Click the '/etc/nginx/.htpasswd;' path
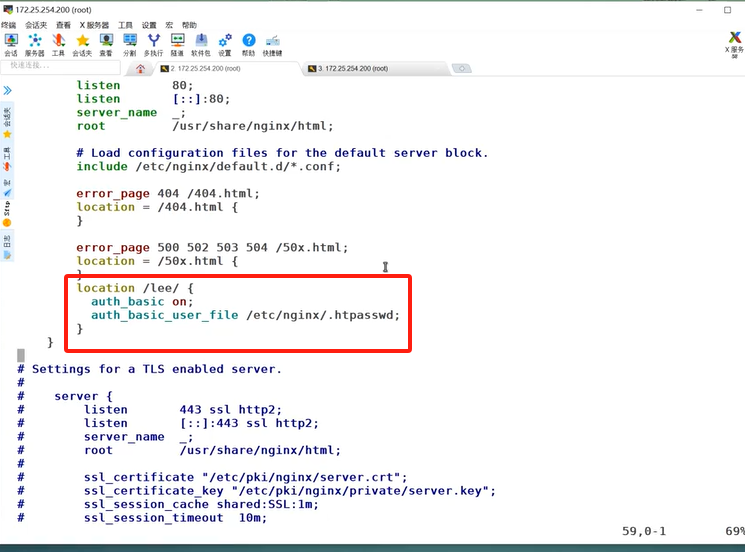The width and height of the screenshot is (745, 552). pyautogui.click(x=323, y=315)
